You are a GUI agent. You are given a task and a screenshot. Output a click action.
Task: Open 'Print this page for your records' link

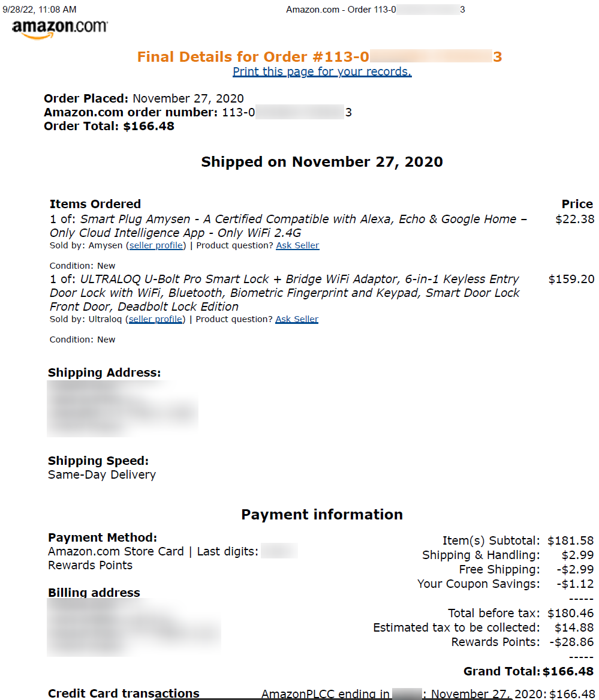(322, 71)
